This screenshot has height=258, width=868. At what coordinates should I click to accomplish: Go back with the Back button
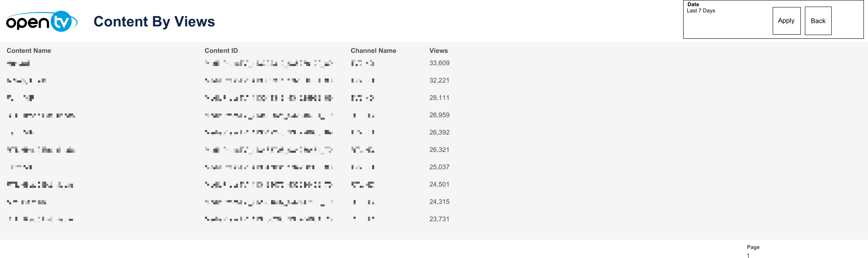[818, 21]
